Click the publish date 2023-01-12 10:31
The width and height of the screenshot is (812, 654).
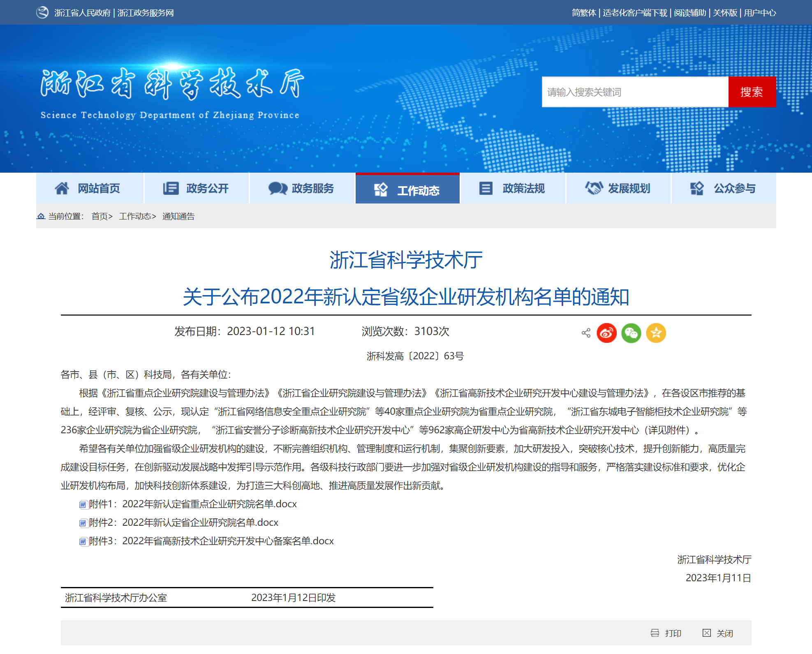(x=271, y=331)
